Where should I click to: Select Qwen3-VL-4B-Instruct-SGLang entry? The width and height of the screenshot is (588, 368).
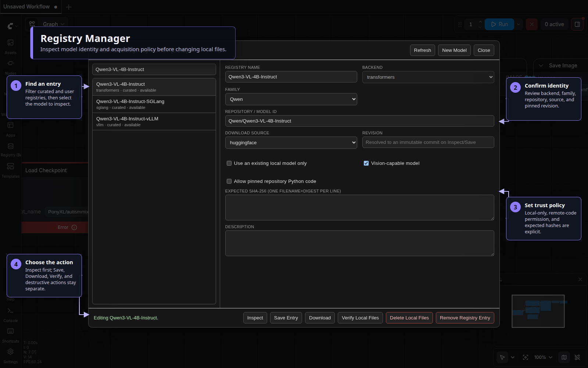[x=154, y=104]
